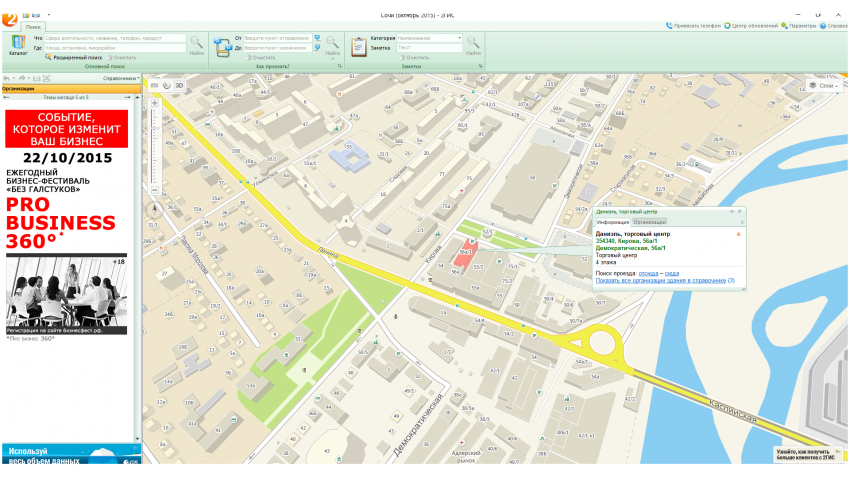The width and height of the screenshot is (850, 478).
Task: Click the compass control on map
Action: pyautogui.click(x=154, y=210)
